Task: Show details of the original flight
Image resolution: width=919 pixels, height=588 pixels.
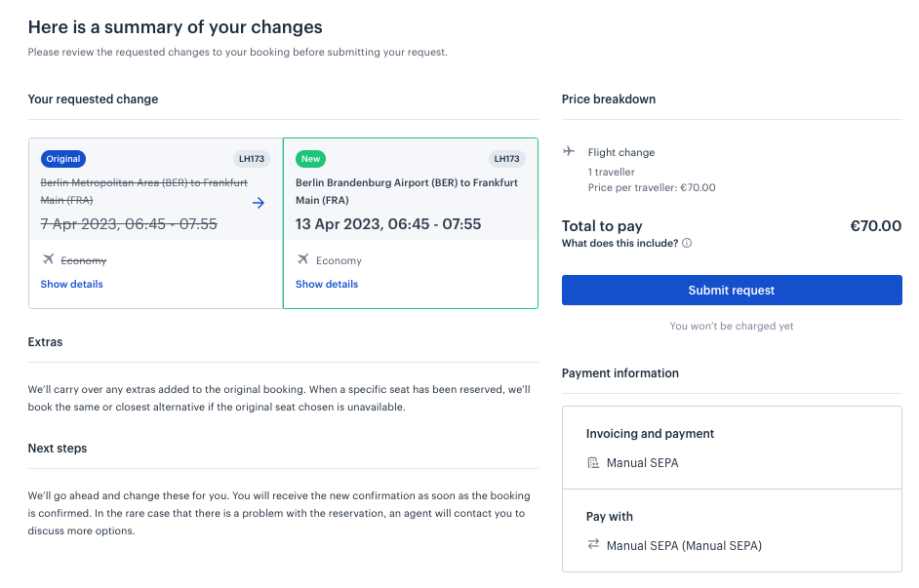Action: (x=71, y=284)
